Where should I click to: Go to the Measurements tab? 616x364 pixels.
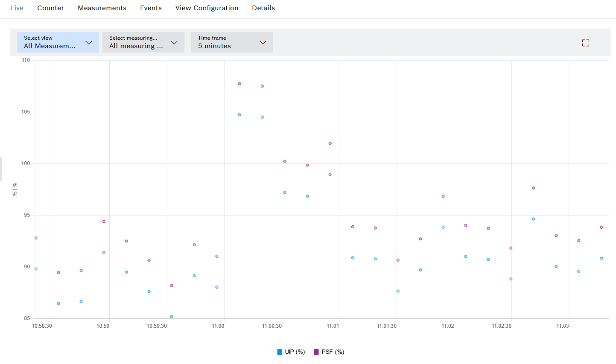pos(102,8)
